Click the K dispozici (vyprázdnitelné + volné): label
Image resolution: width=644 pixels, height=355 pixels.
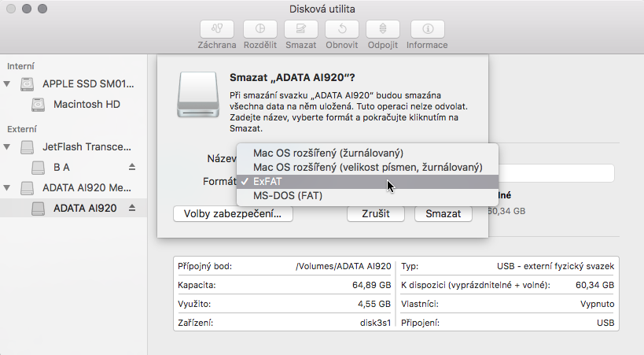(476, 285)
